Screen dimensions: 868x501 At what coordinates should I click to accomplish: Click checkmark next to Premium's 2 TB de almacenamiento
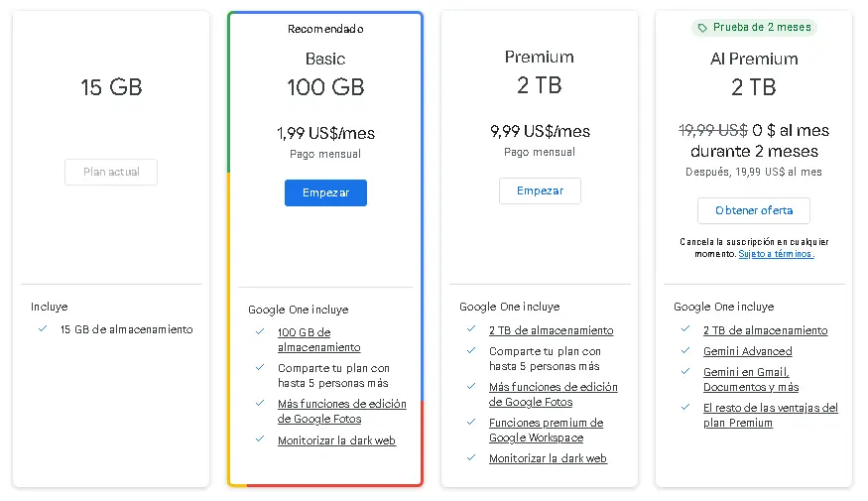tap(470, 329)
